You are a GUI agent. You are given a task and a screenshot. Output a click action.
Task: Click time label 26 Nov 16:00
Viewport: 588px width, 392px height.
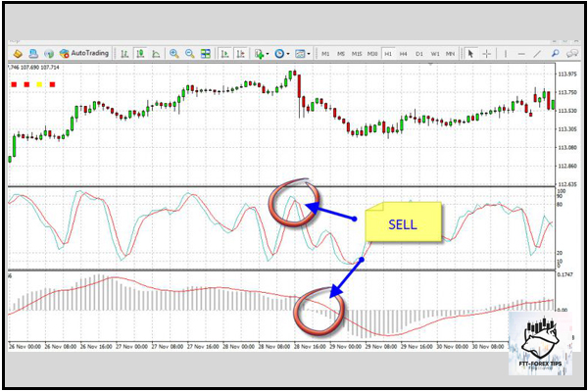point(96,347)
